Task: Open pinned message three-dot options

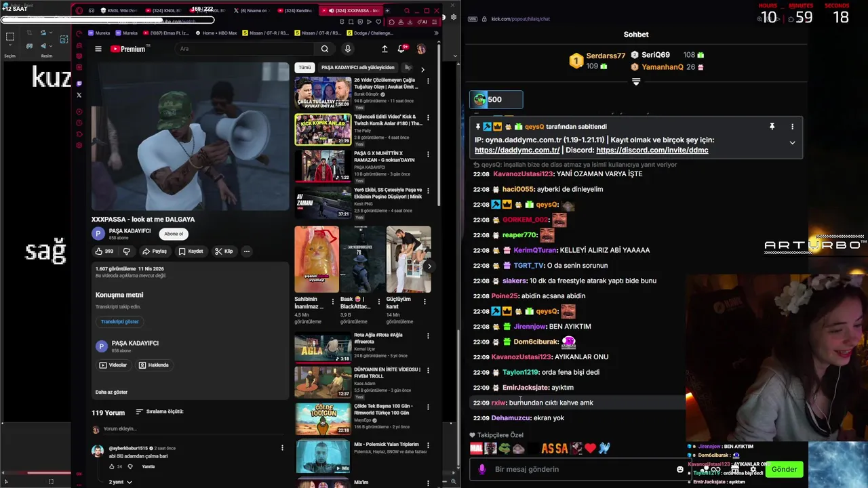Action: (792, 127)
